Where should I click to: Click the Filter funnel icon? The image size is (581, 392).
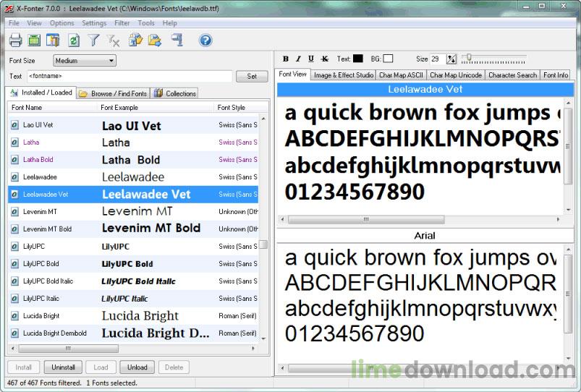[x=93, y=41]
